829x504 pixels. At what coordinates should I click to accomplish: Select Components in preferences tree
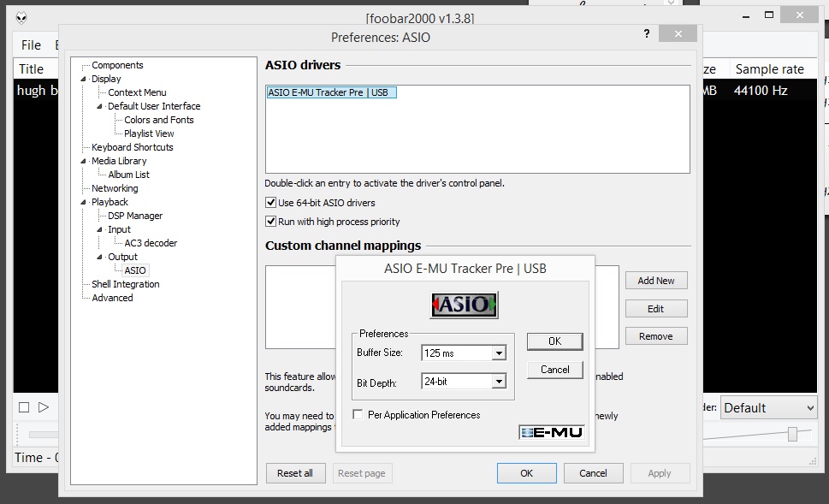pos(117,65)
